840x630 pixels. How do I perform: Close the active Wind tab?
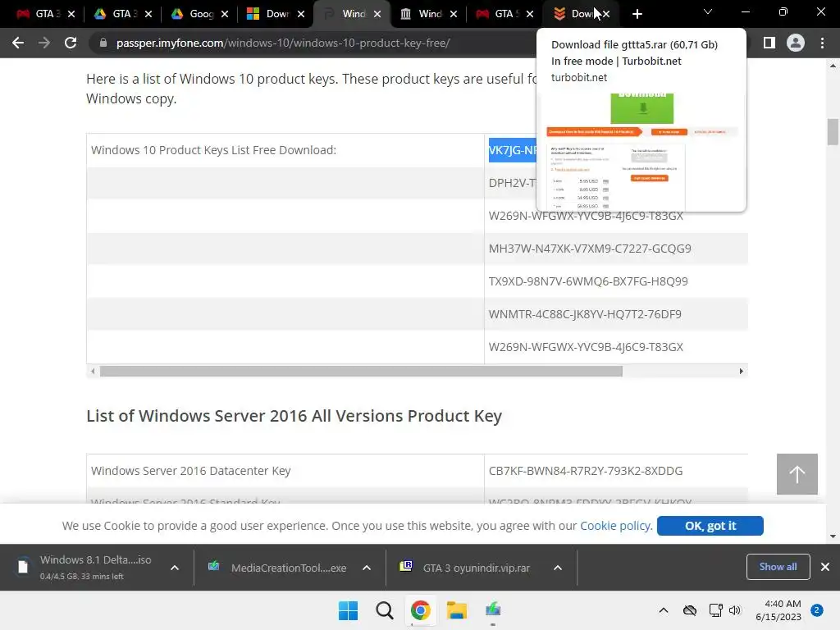click(377, 14)
